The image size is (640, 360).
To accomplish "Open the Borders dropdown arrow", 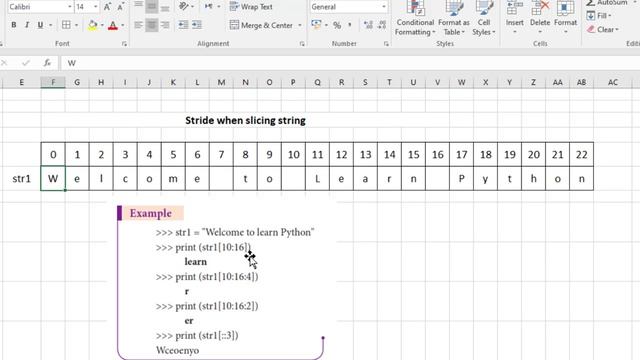I will 76,25.
